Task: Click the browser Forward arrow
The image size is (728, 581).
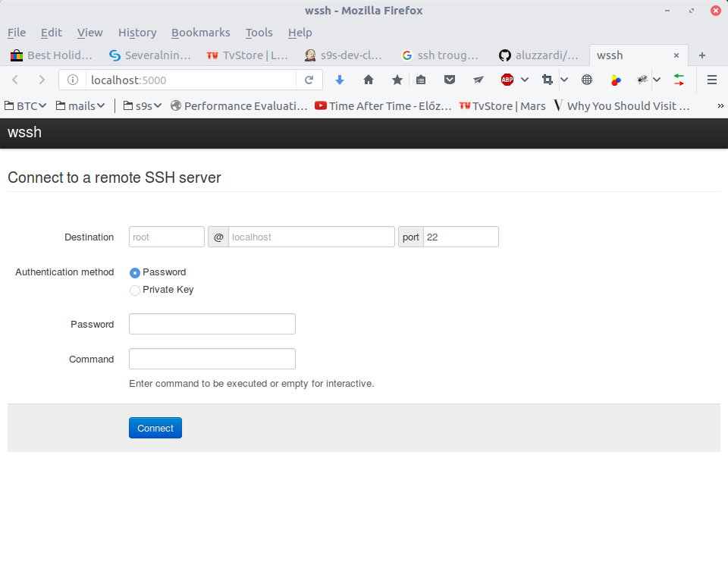Action: pyautogui.click(x=41, y=80)
